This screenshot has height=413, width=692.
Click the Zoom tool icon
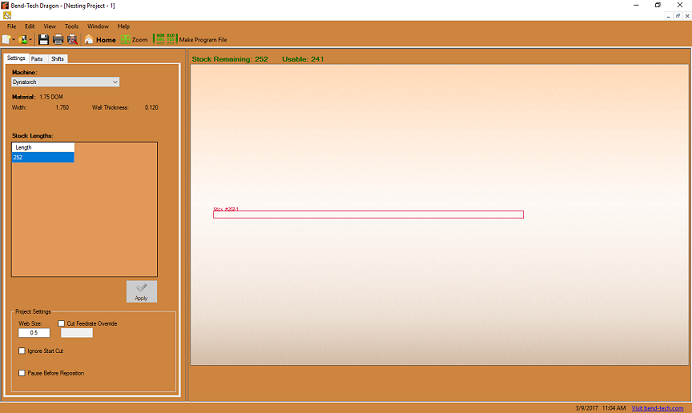(x=134, y=40)
